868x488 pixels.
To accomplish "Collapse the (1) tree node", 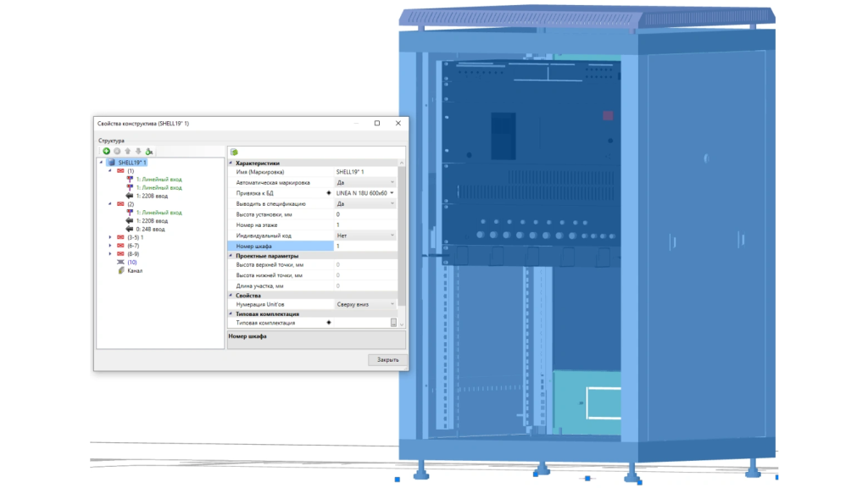I will pos(110,170).
